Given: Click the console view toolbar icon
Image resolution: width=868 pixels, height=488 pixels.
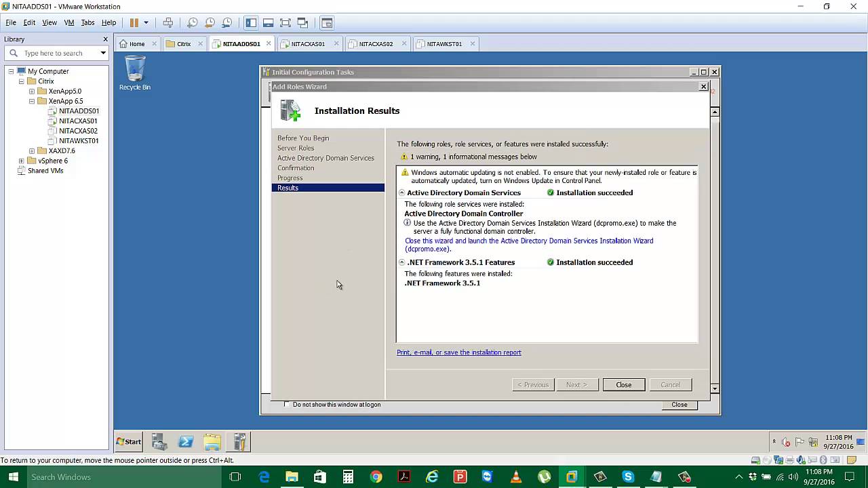Looking at the screenshot, I should (x=326, y=22).
